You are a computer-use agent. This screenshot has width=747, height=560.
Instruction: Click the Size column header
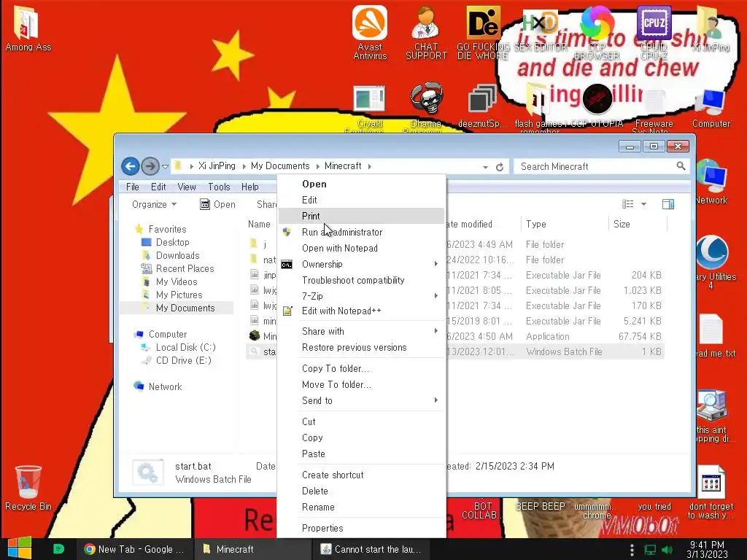(638, 224)
